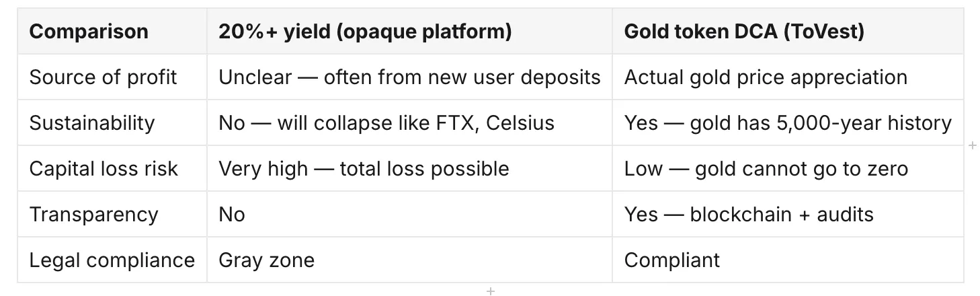Click 'Low — gold cannot go to zero' cell
This screenshot has height=296, width=980.
[788, 169]
